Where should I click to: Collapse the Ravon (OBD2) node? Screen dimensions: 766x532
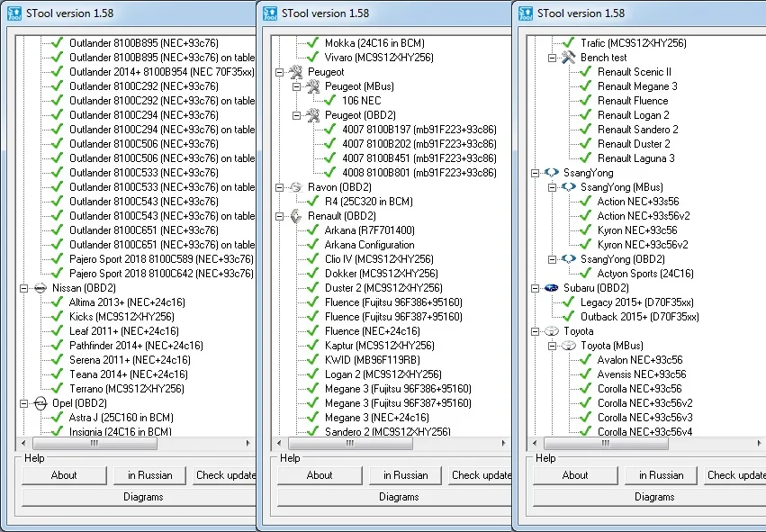279,187
